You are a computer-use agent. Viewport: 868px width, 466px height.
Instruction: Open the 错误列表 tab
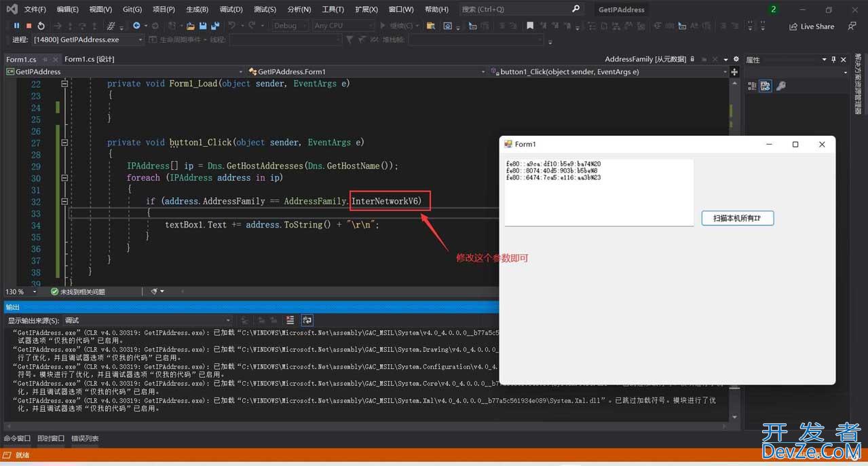coord(85,439)
